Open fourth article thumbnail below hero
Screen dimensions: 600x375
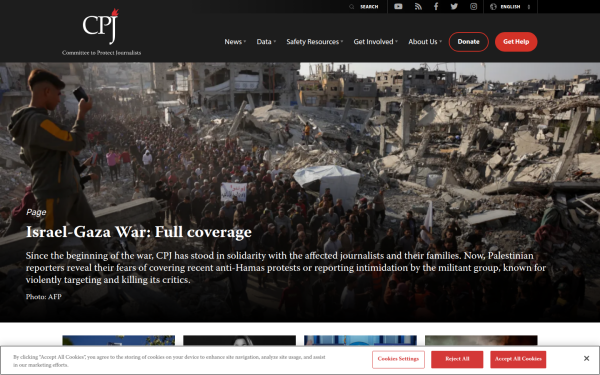(481, 340)
